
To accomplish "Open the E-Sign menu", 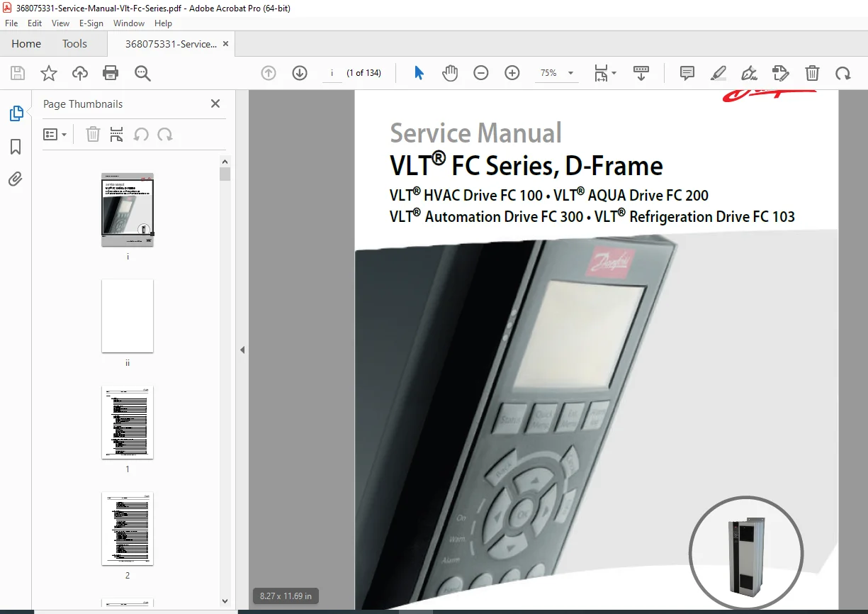I will point(91,23).
